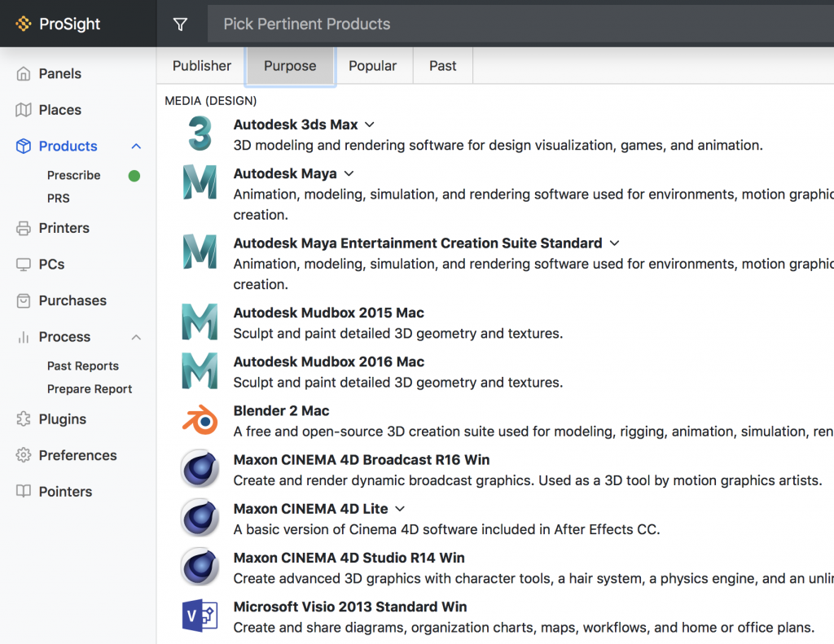Go to Places in sidebar
The image size is (834, 644).
tap(60, 110)
